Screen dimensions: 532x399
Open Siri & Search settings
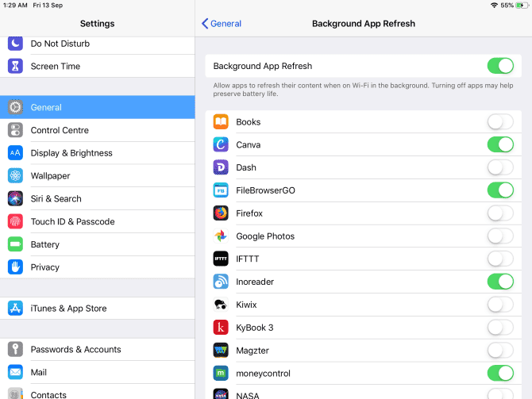pos(98,198)
